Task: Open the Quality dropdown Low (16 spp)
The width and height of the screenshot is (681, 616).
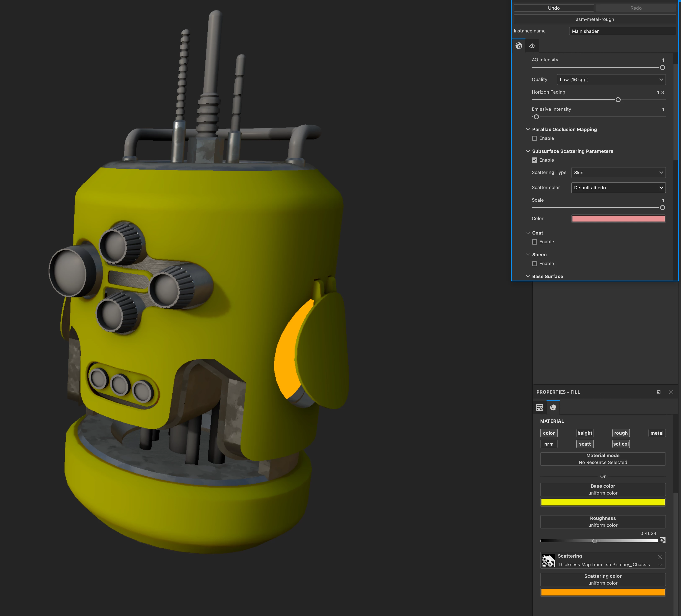Action: [x=611, y=80]
